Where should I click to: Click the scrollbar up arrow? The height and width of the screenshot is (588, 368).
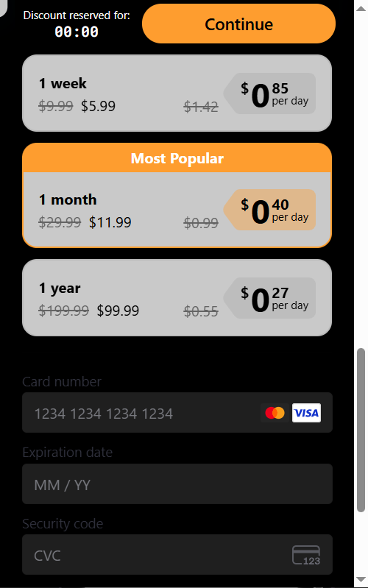pos(361,8)
